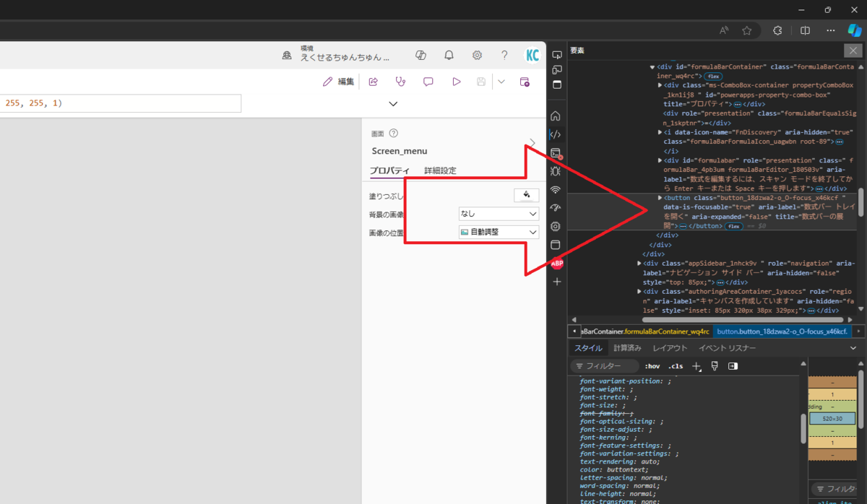
Task: Click the Copilot icon in Power Apps header
Action: (x=421, y=56)
